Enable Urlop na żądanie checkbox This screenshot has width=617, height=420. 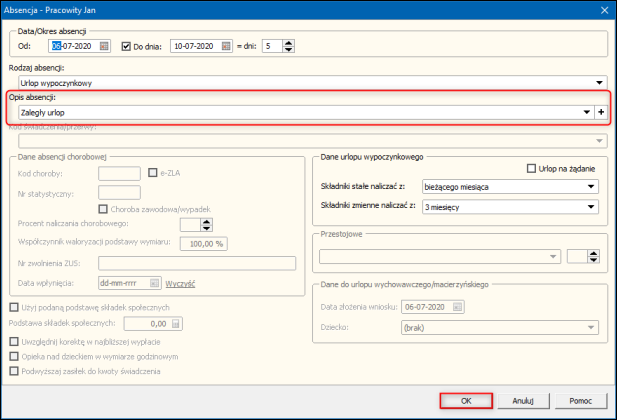click(x=532, y=168)
